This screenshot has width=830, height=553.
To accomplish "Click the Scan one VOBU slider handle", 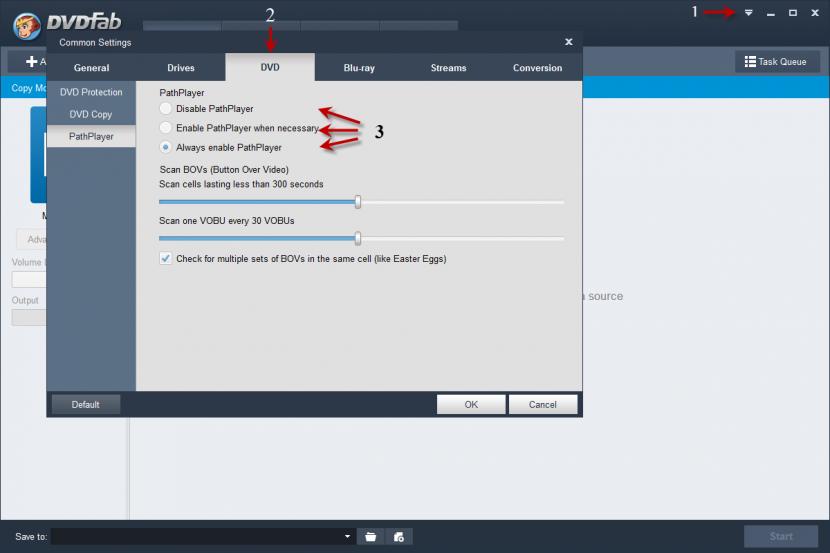I will [x=358, y=238].
